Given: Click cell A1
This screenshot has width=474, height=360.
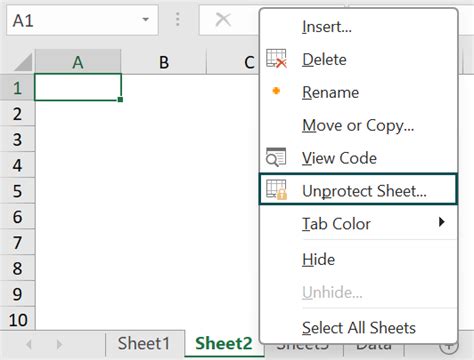Looking at the screenshot, I should tap(78, 87).
